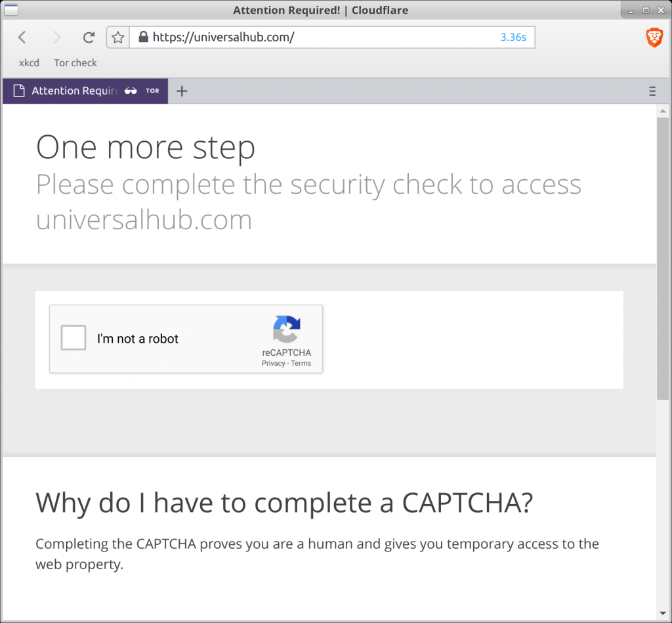This screenshot has height=623, width=672.
Task: Click the universalhub.com address field
Action: 315,37
